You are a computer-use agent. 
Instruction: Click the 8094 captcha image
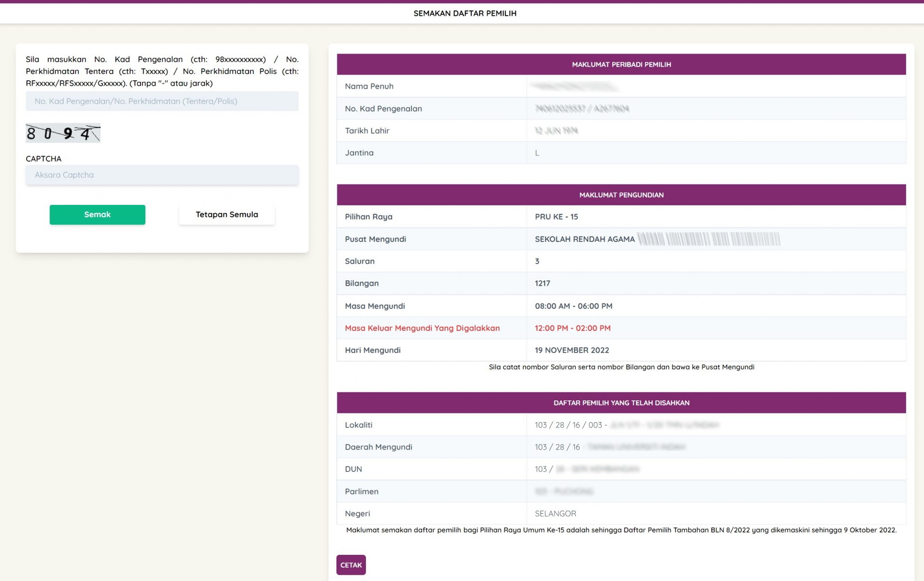tap(63, 133)
